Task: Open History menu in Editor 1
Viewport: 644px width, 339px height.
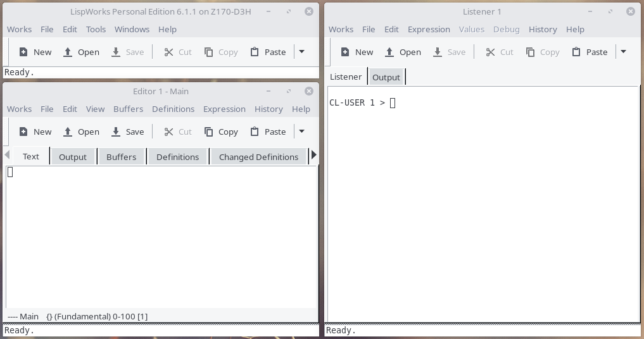Action: (x=268, y=109)
